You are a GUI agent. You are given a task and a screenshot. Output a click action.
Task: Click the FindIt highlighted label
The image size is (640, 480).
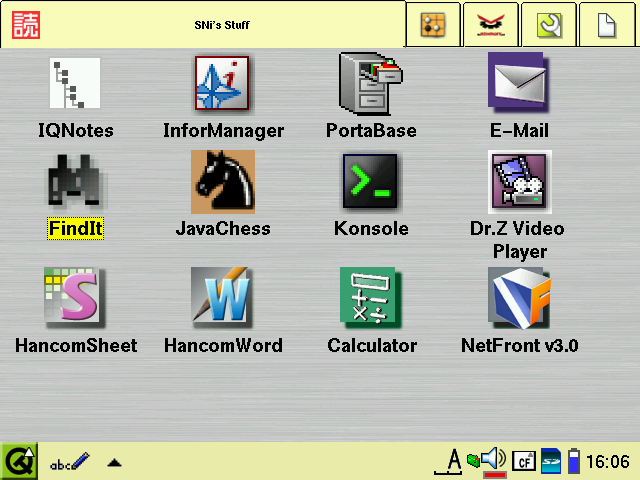point(76,228)
